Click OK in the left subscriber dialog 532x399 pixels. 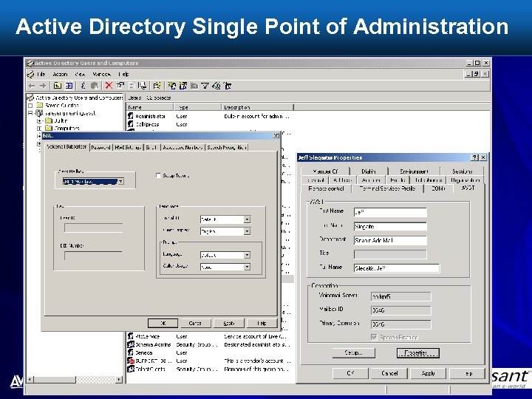(163, 323)
